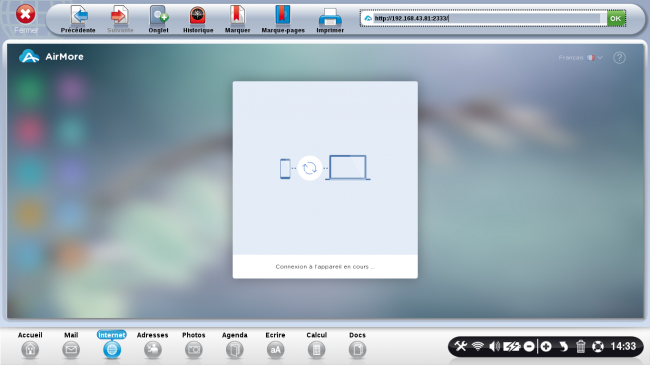Open Docs documents application
The image size is (650, 365).
[x=357, y=345]
